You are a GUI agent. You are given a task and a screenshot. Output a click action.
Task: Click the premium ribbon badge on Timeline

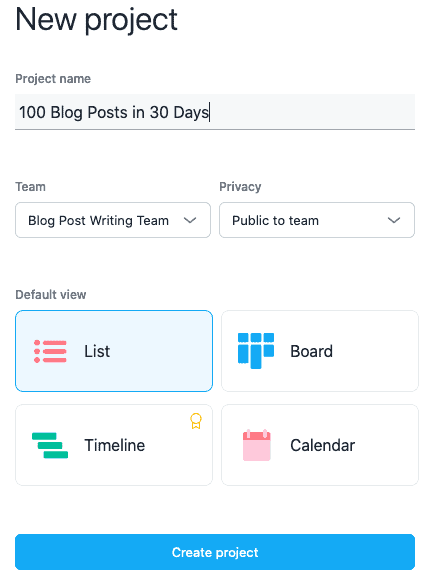(x=196, y=421)
